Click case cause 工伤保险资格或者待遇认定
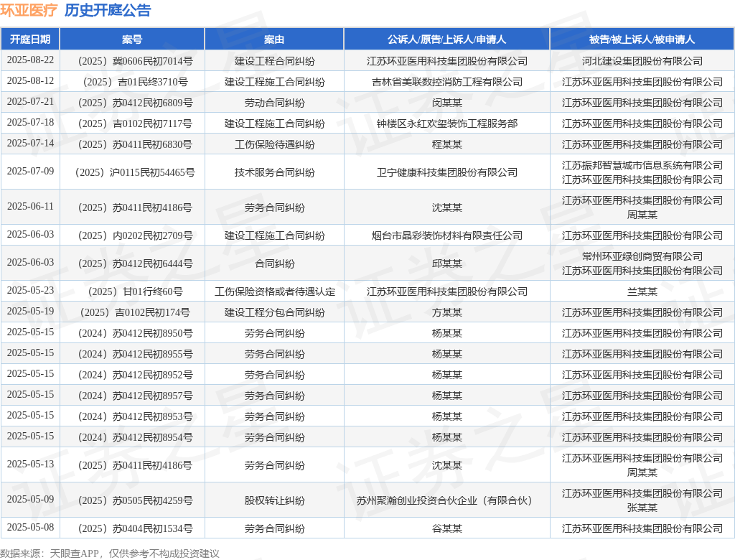This screenshot has width=735, height=560. (275, 291)
